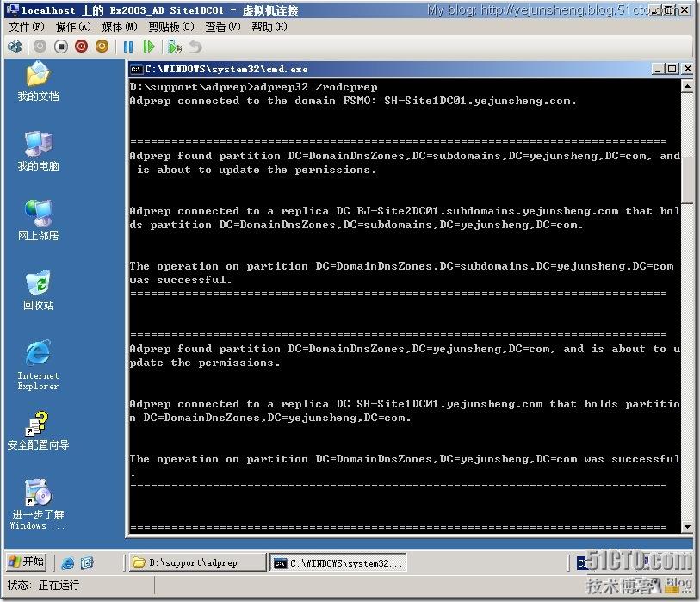700x602 pixels.
Task: Close the virtual machine connection window
Action: coord(685,9)
